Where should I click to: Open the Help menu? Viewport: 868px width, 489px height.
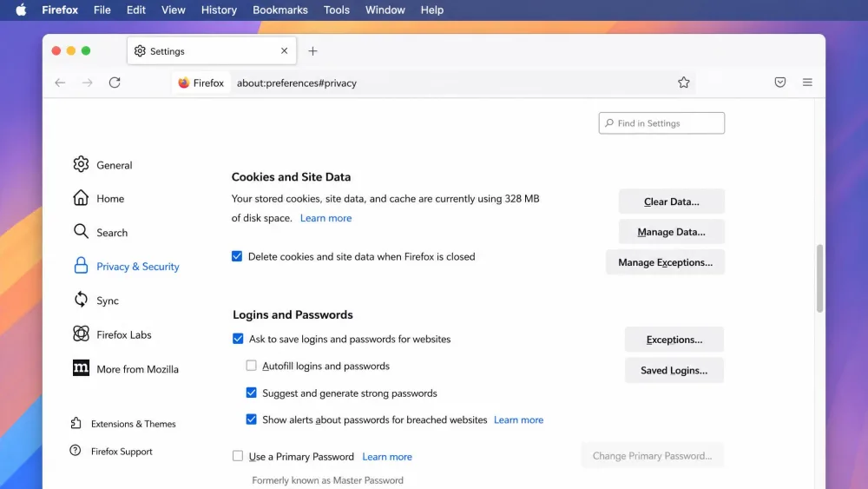click(x=431, y=10)
